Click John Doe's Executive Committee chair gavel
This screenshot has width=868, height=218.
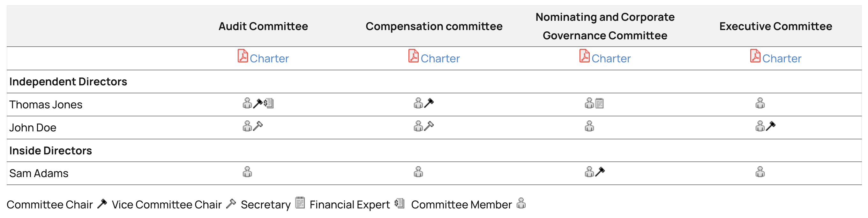pyautogui.click(x=771, y=126)
